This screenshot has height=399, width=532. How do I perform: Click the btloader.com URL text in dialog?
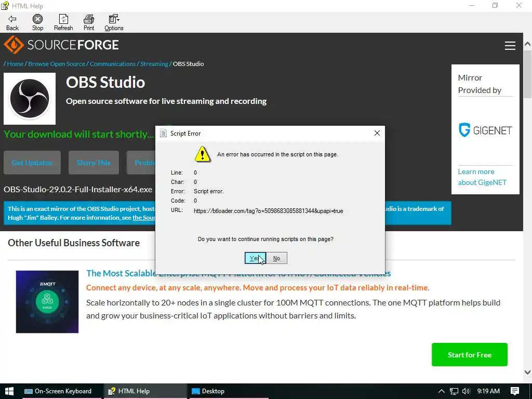pos(269,211)
